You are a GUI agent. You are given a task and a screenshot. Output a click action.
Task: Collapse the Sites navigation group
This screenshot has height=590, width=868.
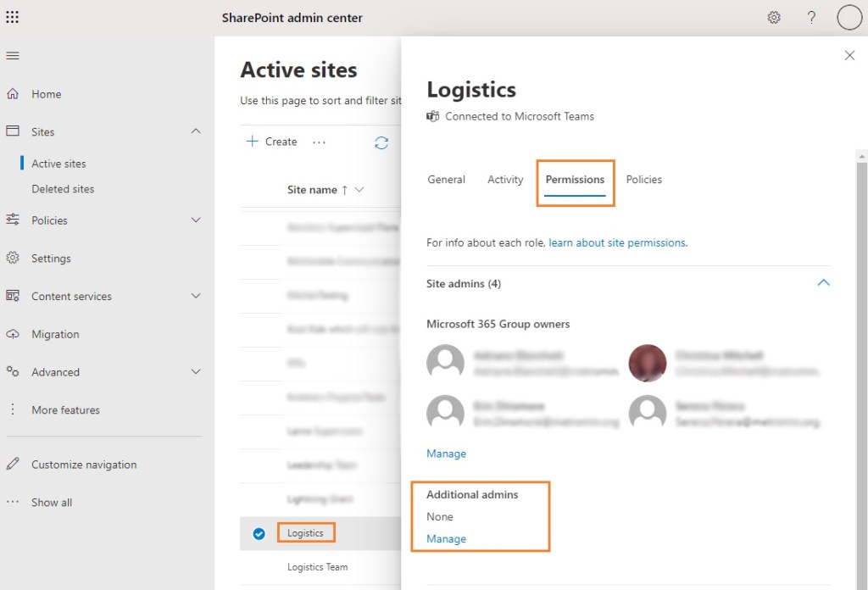click(x=196, y=131)
